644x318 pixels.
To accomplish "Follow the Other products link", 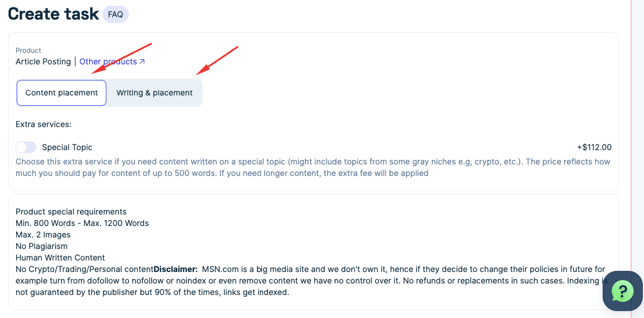I will 108,62.
